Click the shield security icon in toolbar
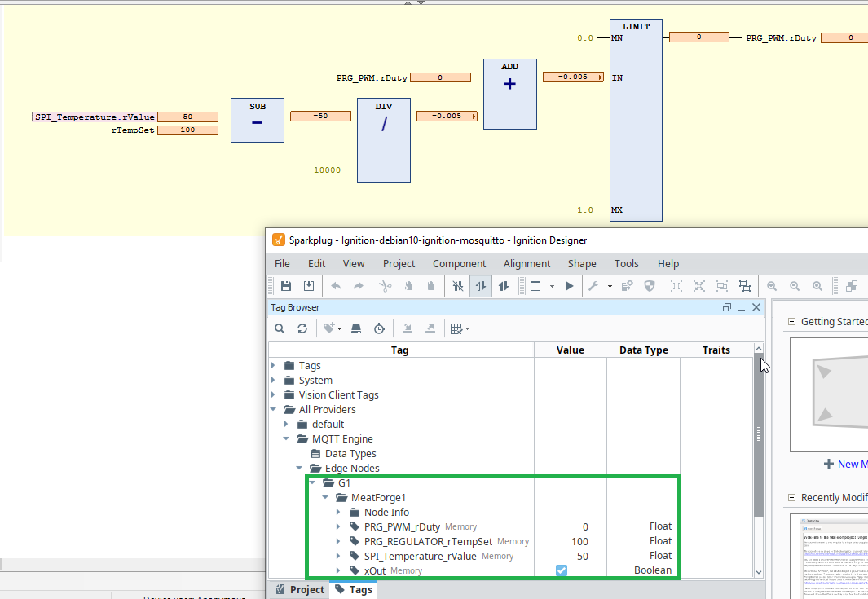This screenshot has width=868, height=599. tap(650, 286)
